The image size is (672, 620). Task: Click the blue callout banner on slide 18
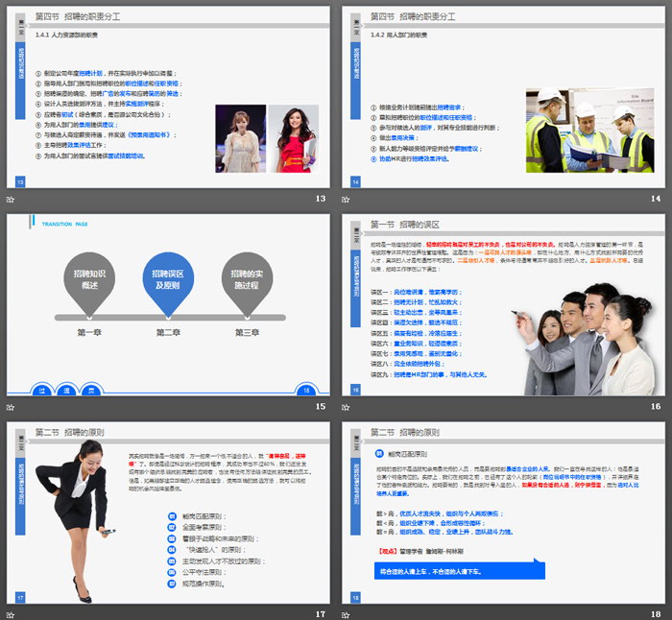pos(459,570)
